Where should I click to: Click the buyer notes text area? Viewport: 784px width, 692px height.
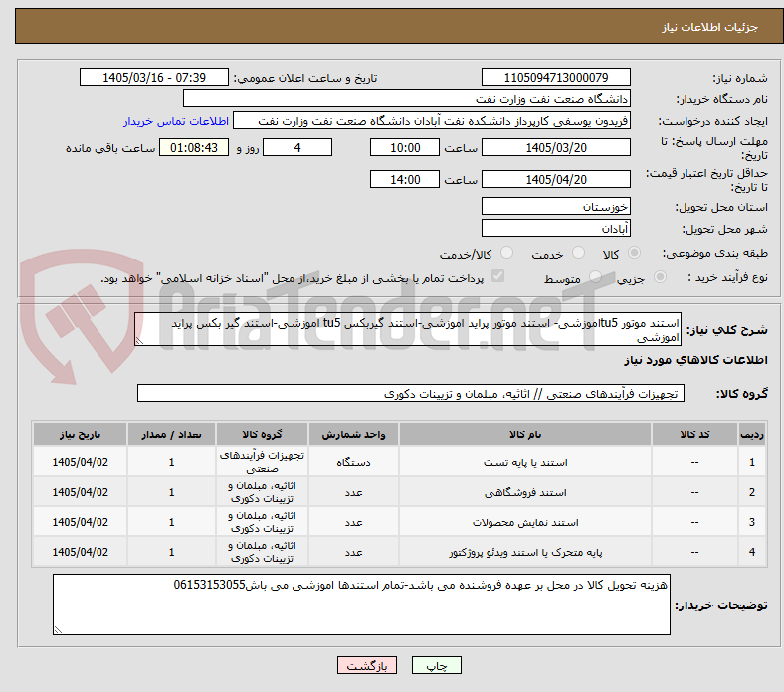(361, 605)
